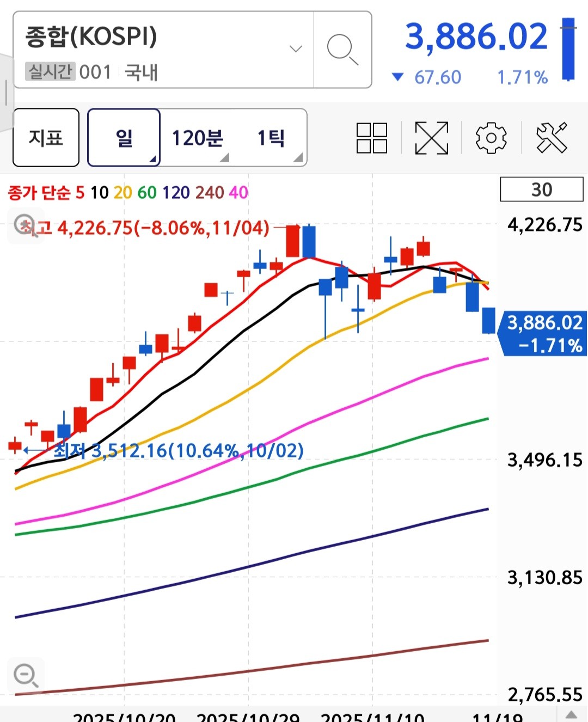The image size is (588, 722).
Task: Toggle the 5-day moving average legend
Action: click(80, 192)
